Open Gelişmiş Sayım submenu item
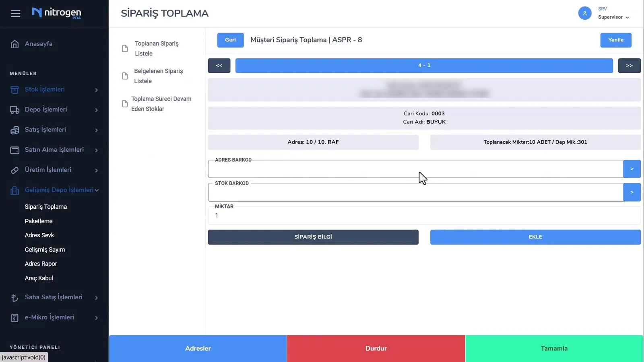644x362 pixels. click(x=45, y=250)
